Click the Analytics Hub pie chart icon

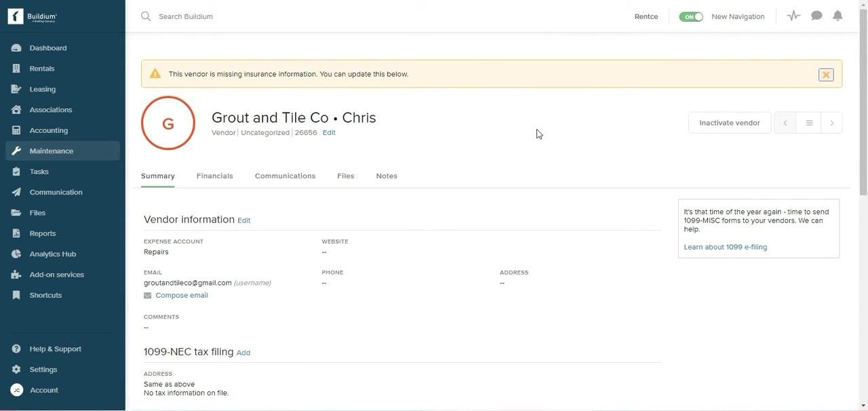(x=16, y=254)
